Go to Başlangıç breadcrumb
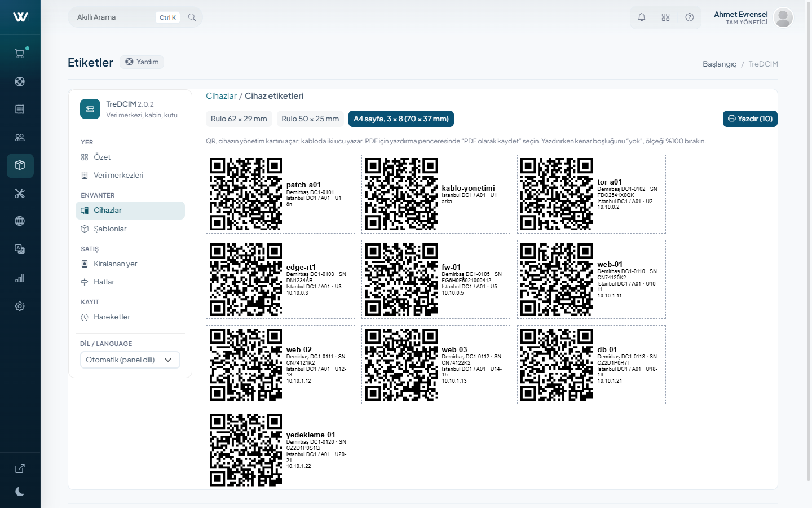The height and width of the screenshot is (508, 812). tap(720, 64)
